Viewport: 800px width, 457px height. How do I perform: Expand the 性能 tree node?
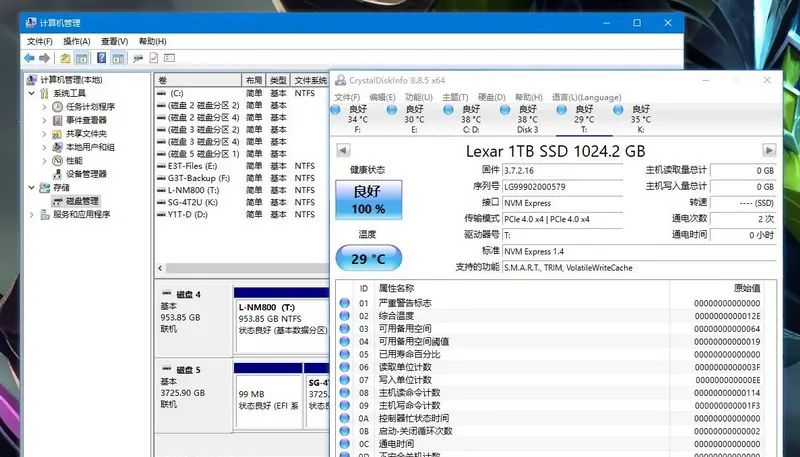point(44,161)
